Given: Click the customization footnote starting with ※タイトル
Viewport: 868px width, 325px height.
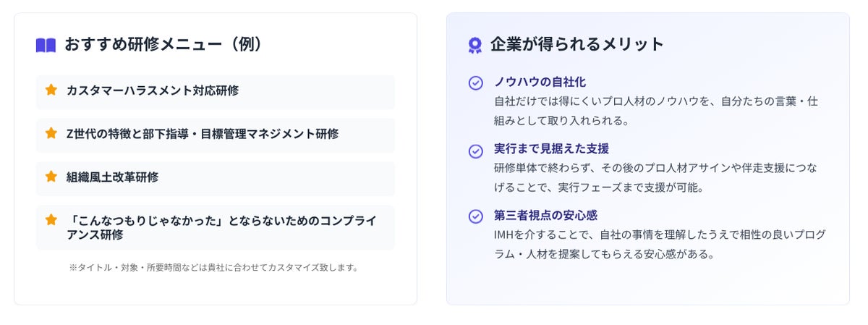Looking at the screenshot, I should point(214,267).
